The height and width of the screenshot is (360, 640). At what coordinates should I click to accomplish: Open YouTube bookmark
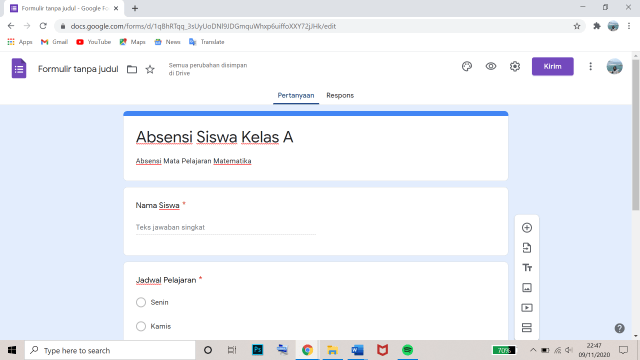click(x=93, y=42)
